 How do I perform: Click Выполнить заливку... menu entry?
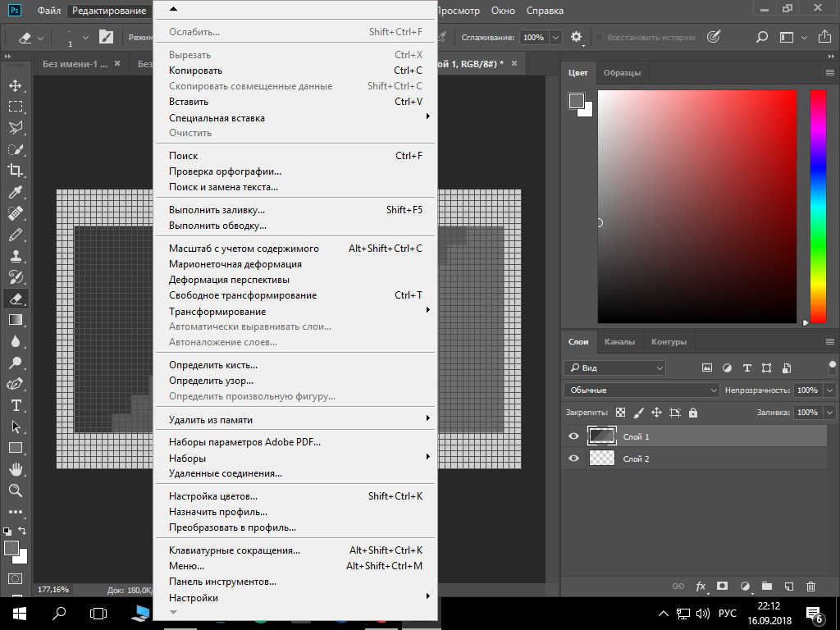point(217,210)
